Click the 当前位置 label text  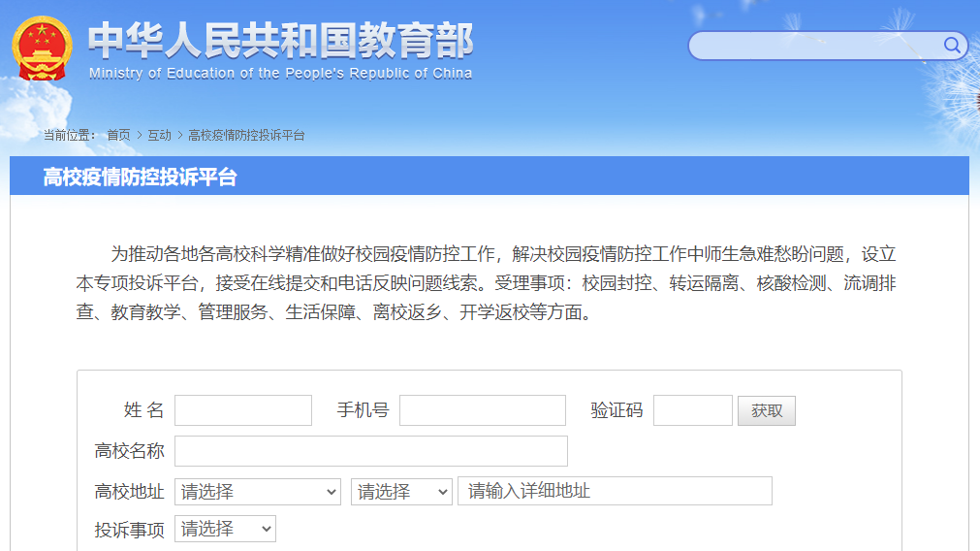pyautogui.click(x=69, y=135)
